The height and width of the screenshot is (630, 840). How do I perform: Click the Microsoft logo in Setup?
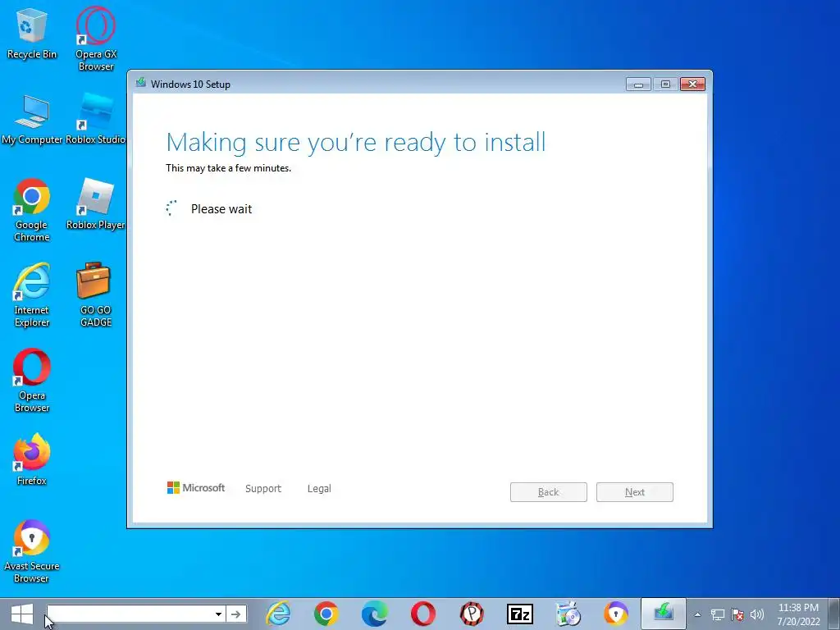(196, 487)
